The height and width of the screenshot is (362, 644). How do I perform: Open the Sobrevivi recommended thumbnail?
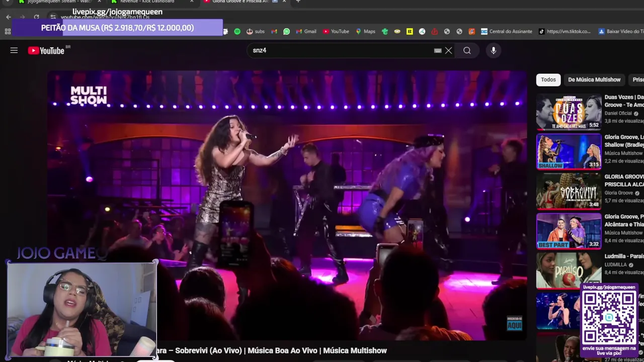coord(569,191)
